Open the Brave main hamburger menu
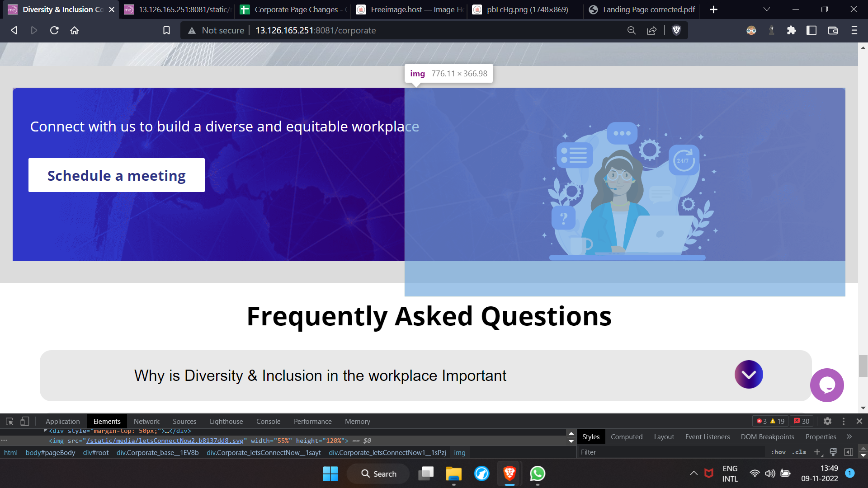Screen dimensions: 868x488 tap(854, 30)
